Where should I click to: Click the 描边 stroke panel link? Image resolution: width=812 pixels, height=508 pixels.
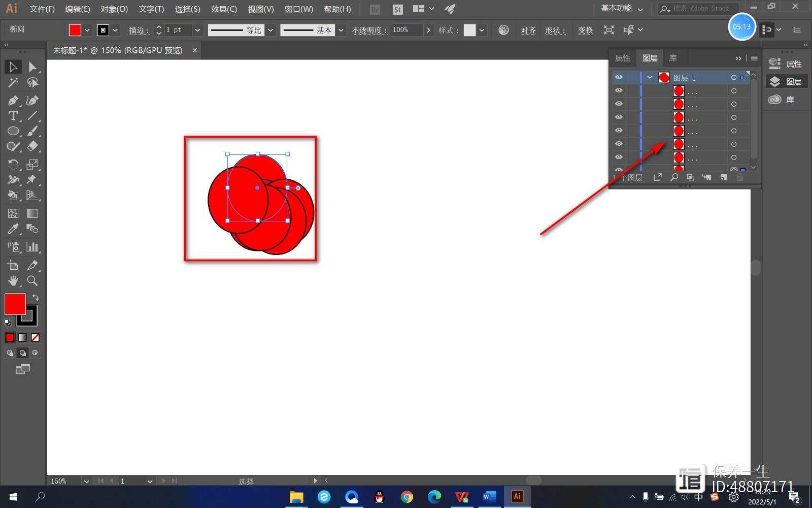[139, 30]
